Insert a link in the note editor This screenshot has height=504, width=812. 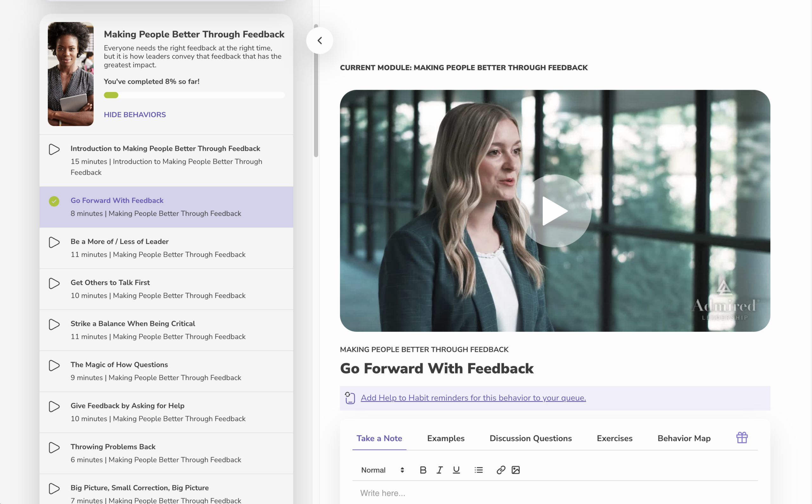501,470
